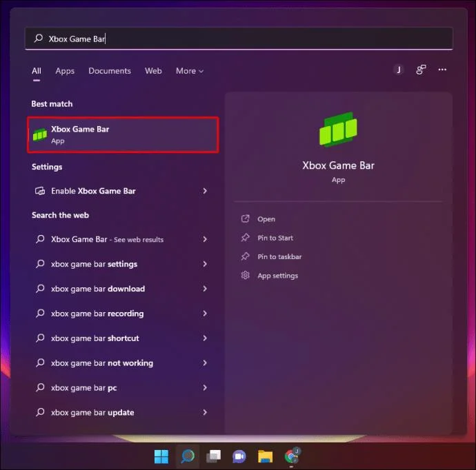
Task: Click Open in the app preview pane
Action: coord(266,219)
